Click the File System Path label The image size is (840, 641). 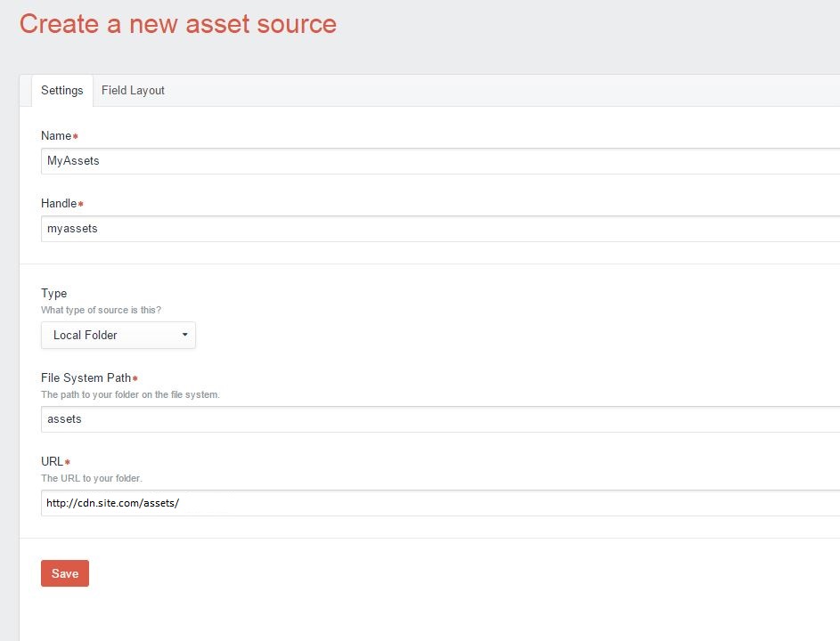[x=86, y=378]
